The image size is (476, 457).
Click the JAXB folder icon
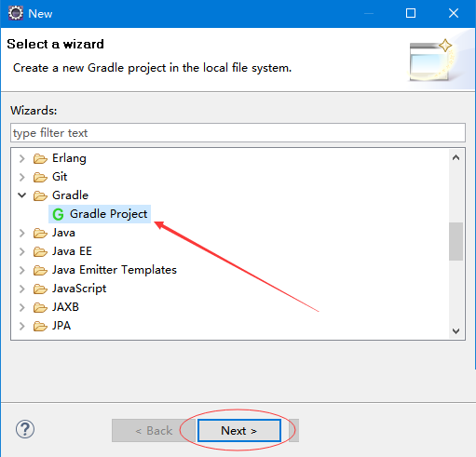pyautogui.click(x=40, y=307)
